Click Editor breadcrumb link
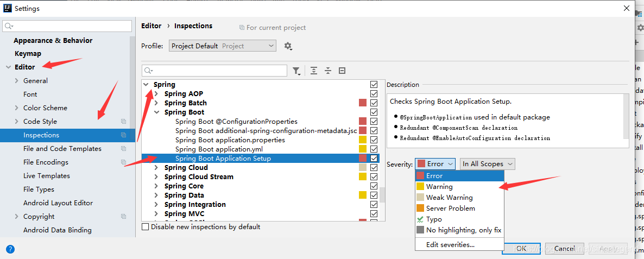Image resolution: width=644 pixels, height=259 pixels. [151, 26]
